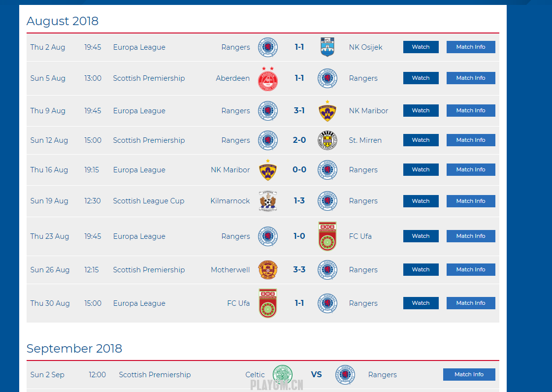Click the NK Osijek club crest
Screen dimensions: 552x392
click(x=327, y=47)
